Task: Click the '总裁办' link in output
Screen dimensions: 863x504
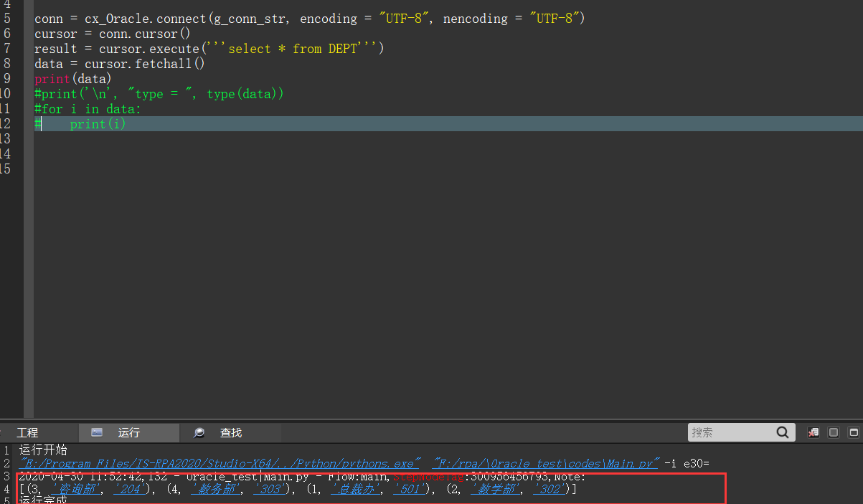Action: [354, 490]
